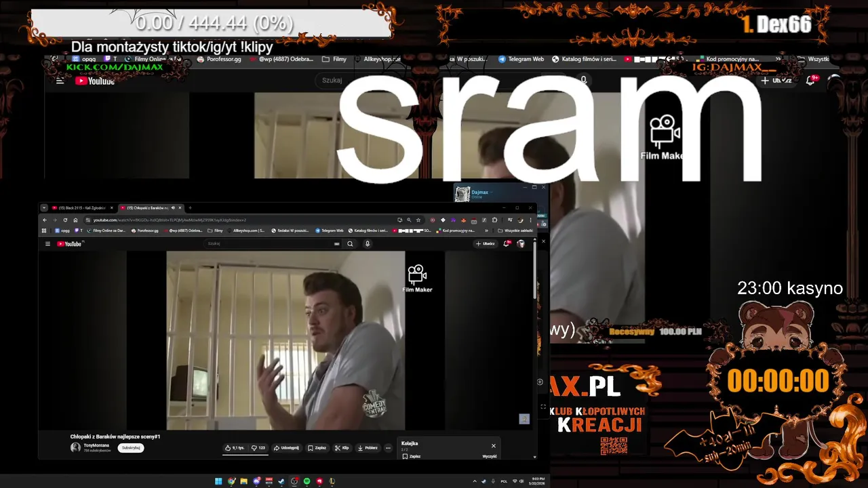Open TonyMontana channel avatar

click(x=75, y=448)
